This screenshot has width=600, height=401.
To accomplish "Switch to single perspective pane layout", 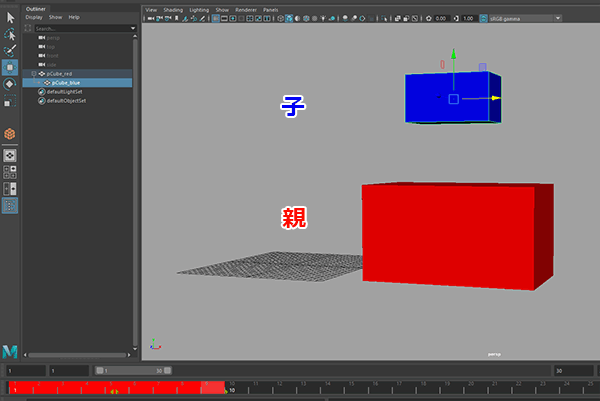I will pyautogui.click(x=10, y=155).
